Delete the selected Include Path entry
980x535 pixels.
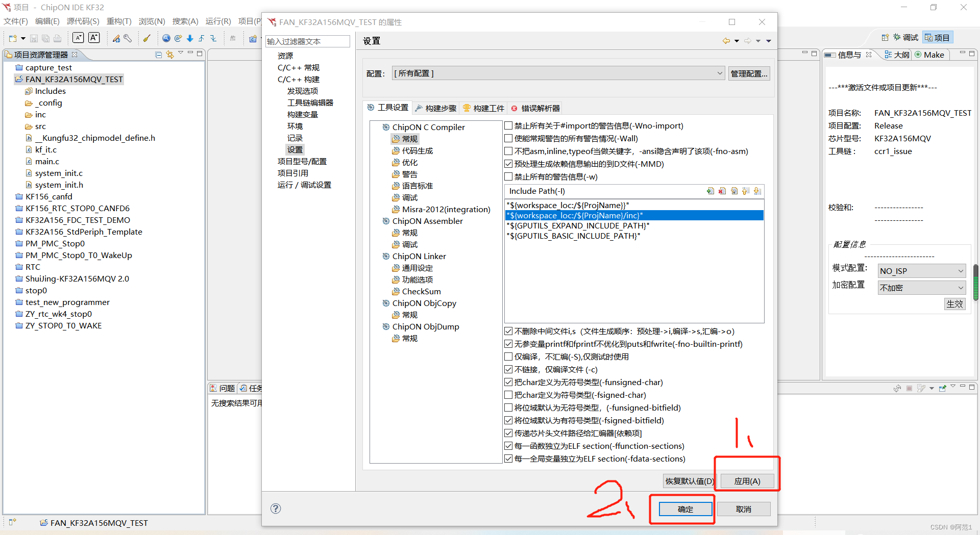pos(722,191)
